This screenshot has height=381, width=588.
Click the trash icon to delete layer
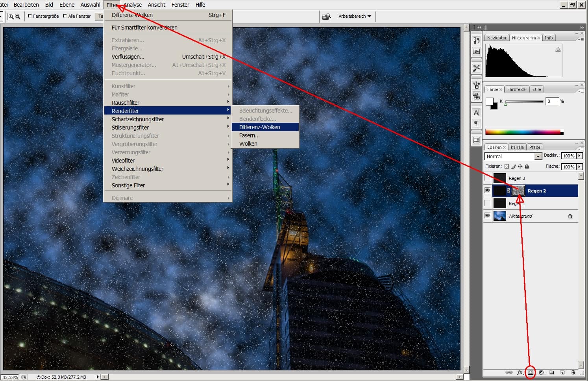pyautogui.click(x=573, y=372)
